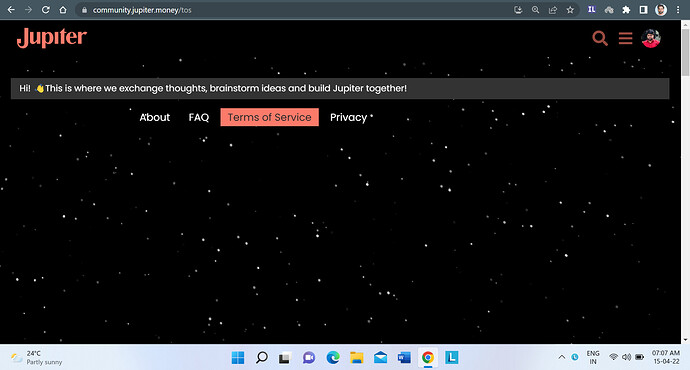Open File Explorer from taskbar
This screenshot has height=370, width=690.
[356, 358]
